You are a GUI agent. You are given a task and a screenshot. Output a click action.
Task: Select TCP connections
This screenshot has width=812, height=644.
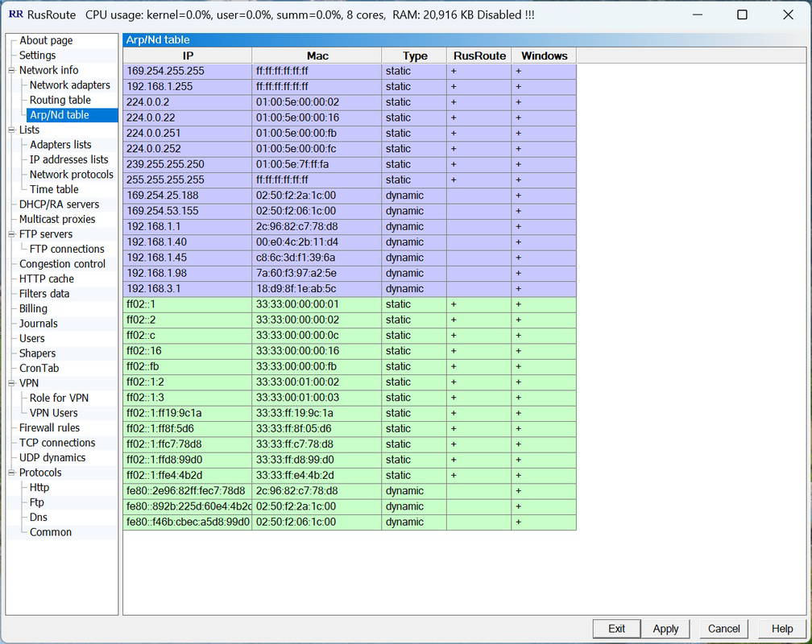coord(57,443)
